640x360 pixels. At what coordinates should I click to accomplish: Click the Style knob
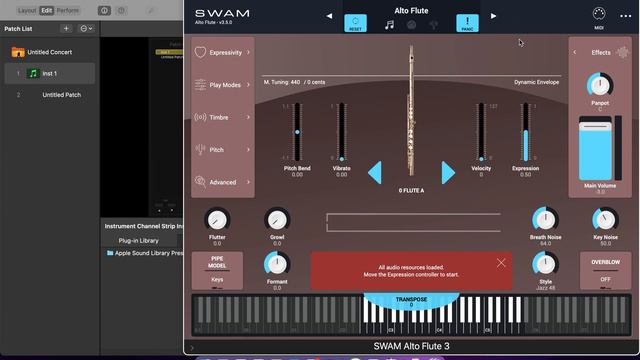(x=545, y=264)
